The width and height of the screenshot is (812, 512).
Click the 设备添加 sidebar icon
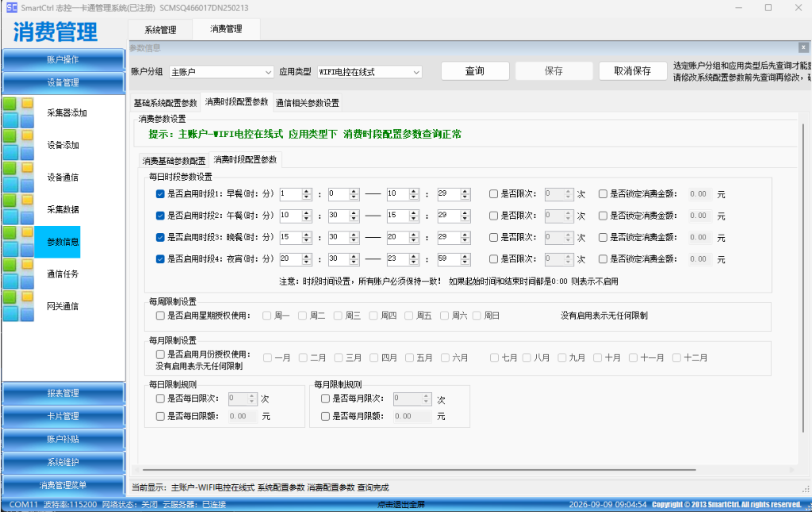tap(19, 144)
